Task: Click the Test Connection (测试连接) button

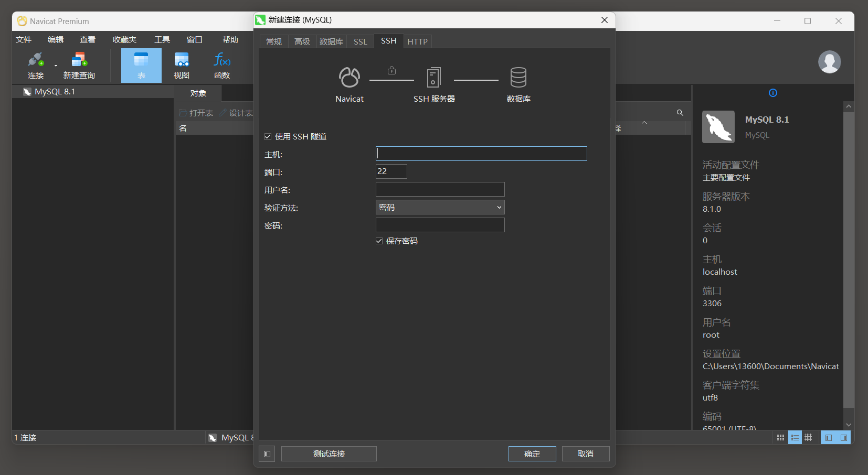Action: pyautogui.click(x=329, y=454)
